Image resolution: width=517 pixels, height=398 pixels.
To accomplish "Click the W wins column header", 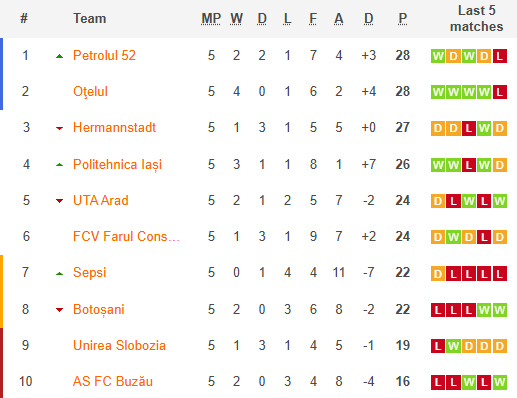I will tap(236, 19).
